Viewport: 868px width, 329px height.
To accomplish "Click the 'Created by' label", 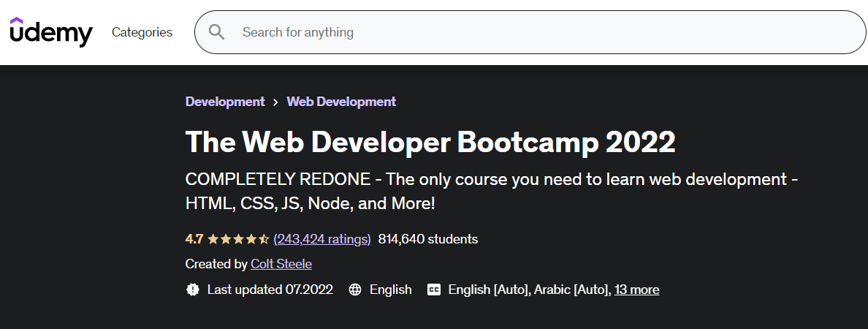I will point(216,264).
